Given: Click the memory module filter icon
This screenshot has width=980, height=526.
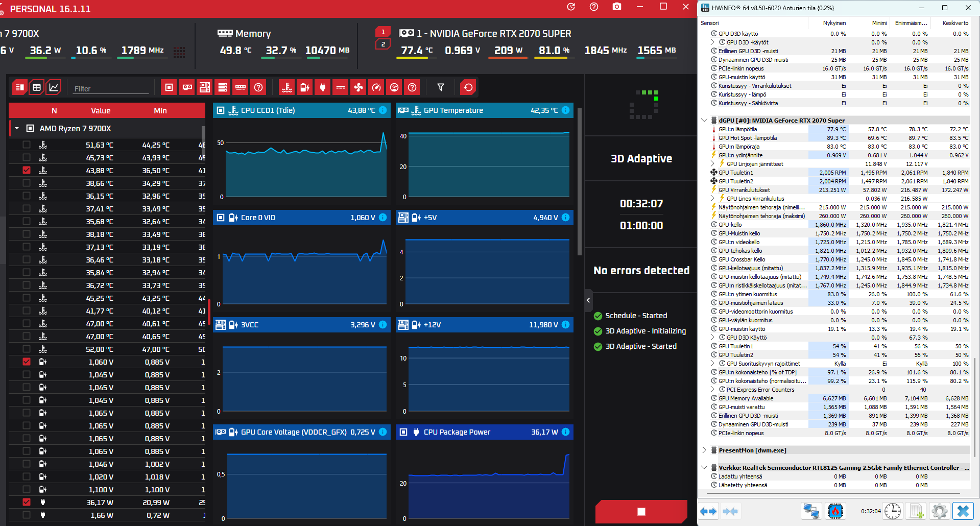Looking at the screenshot, I should [241, 87].
